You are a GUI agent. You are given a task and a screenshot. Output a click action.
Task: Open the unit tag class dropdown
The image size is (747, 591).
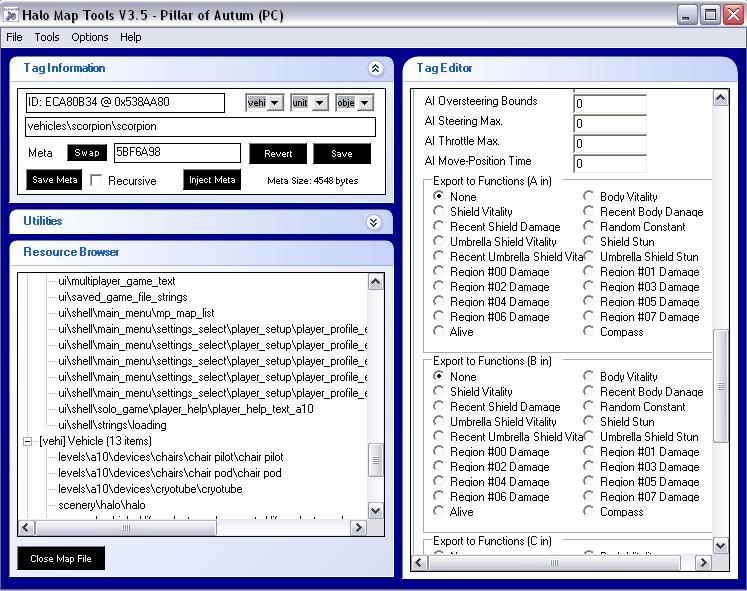tap(320, 103)
